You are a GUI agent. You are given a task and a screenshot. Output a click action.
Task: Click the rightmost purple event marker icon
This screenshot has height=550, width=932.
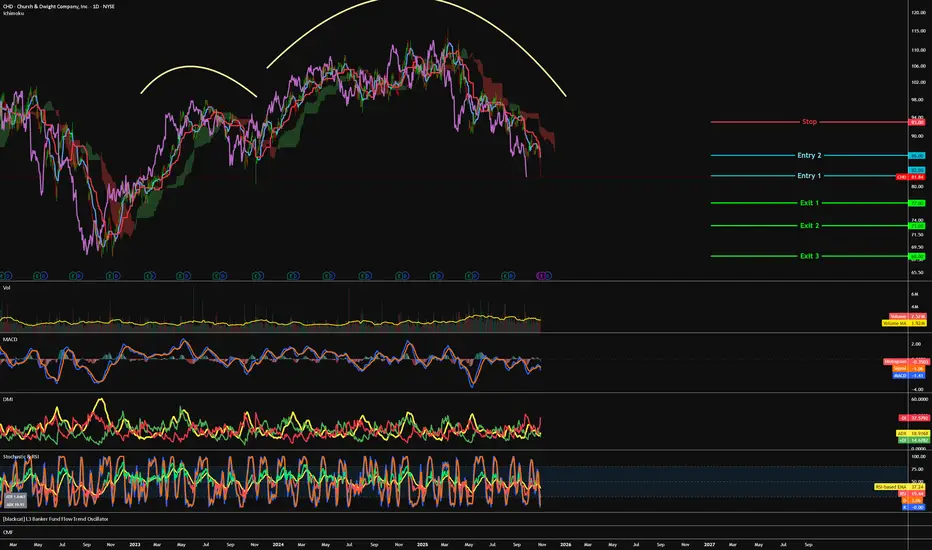tap(543, 273)
